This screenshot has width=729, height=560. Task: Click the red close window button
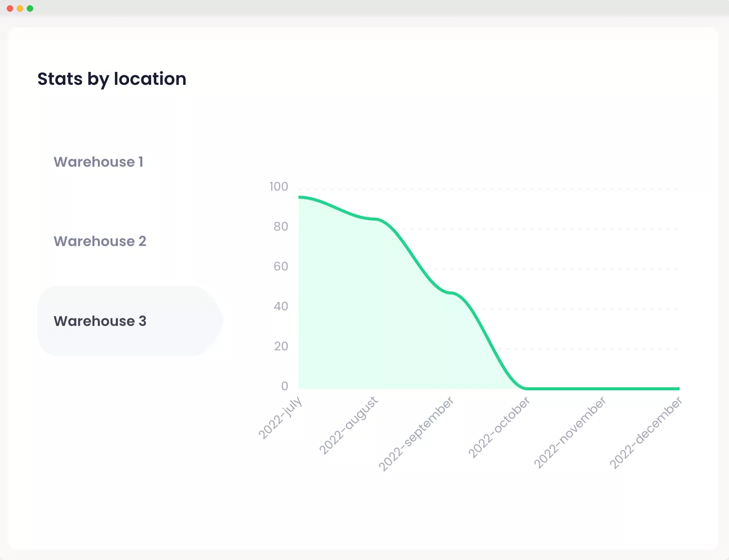(x=10, y=8)
